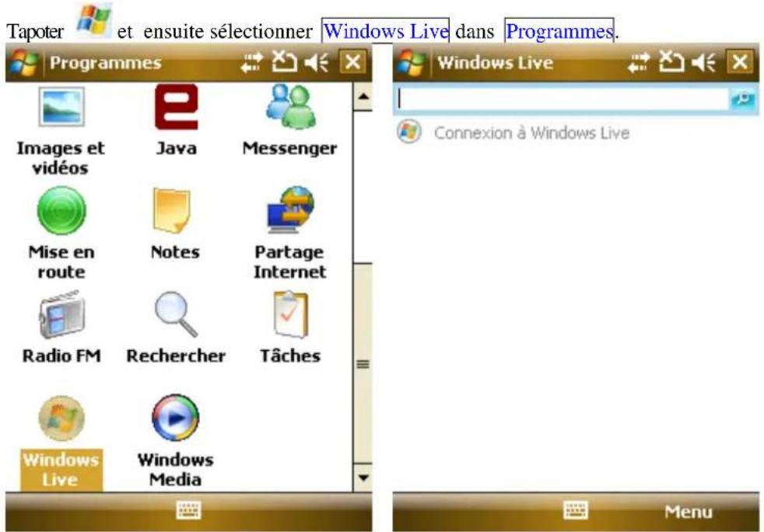Show on-screen keyboard in Windows Live window

[576, 511]
